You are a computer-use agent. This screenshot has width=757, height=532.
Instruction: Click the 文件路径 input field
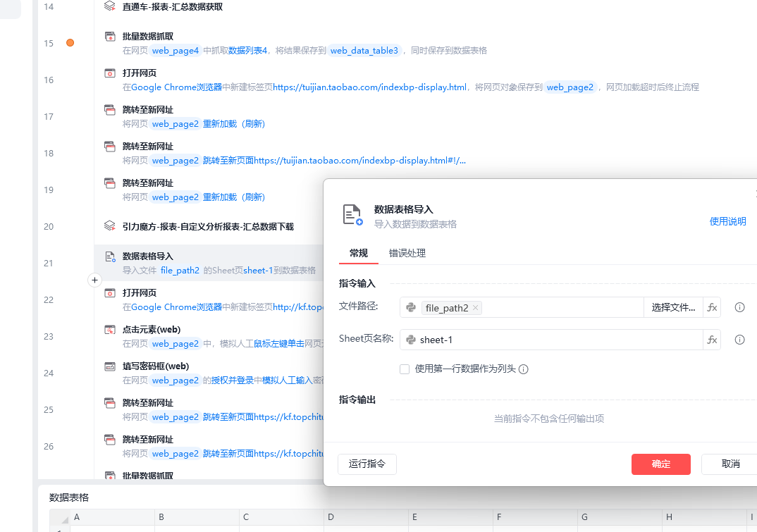[522, 307]
